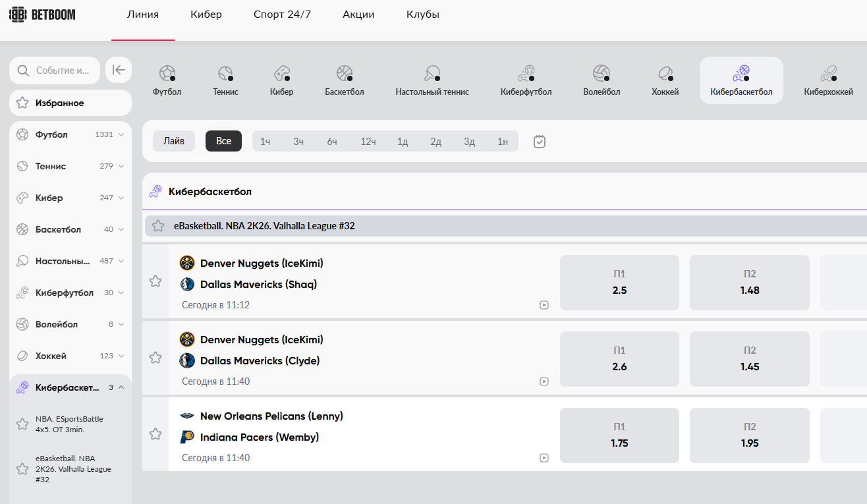Filter events by 1н
The width and height of the screenshot is (867, 504).
pyautogui.click(x=503, y=141)
